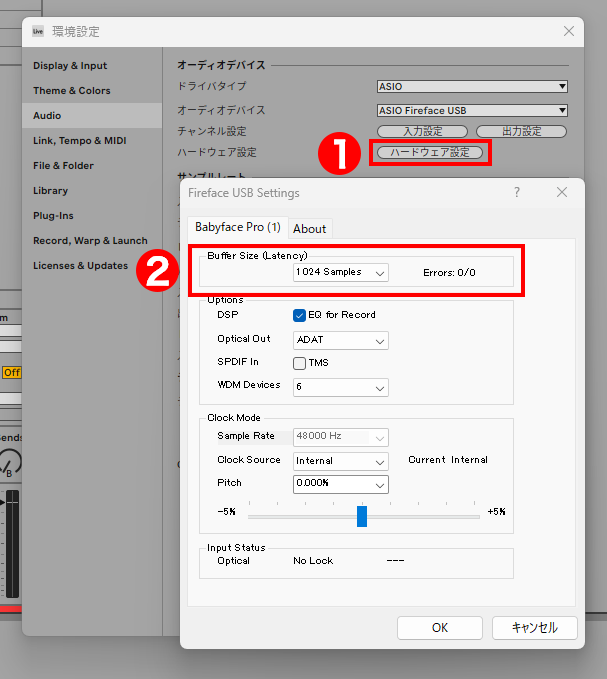Toggle the EQ for Record checkbox
607x679 pixels.
pyautogui.click(x=300, y=315)
